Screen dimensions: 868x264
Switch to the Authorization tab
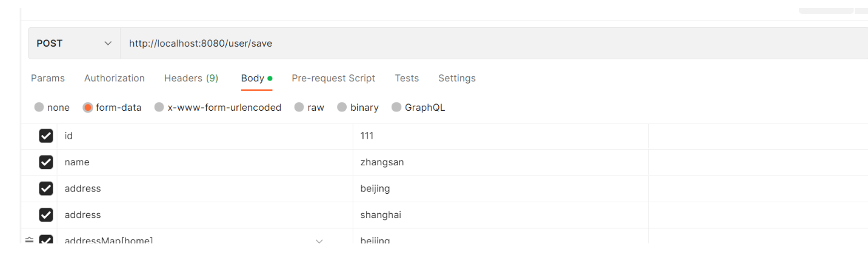click(115, 78)
